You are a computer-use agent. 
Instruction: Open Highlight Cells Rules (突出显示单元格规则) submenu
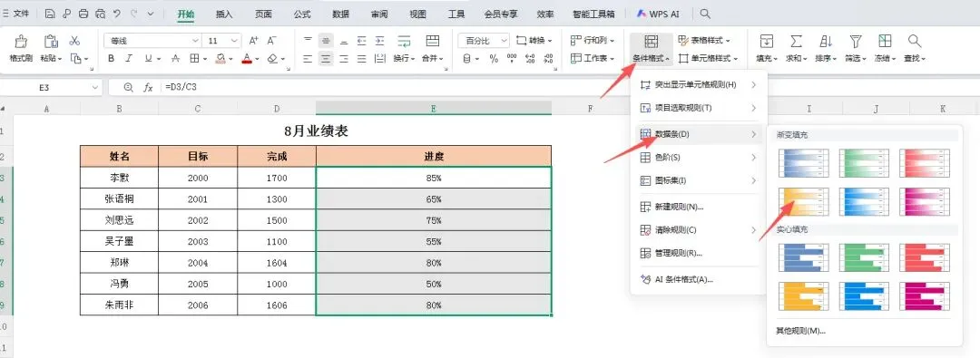(698, 84)
